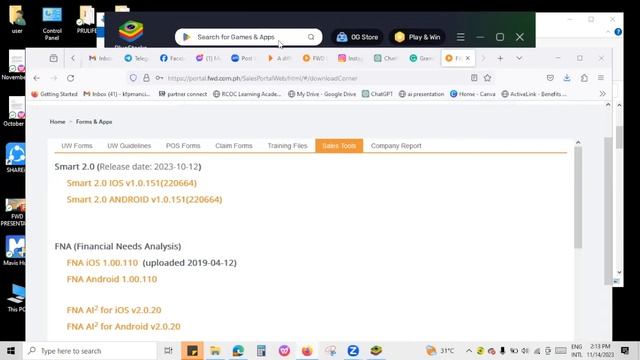Show hidden system tray icons
This screenshot has height=360, width=640.
pos(469,351)
